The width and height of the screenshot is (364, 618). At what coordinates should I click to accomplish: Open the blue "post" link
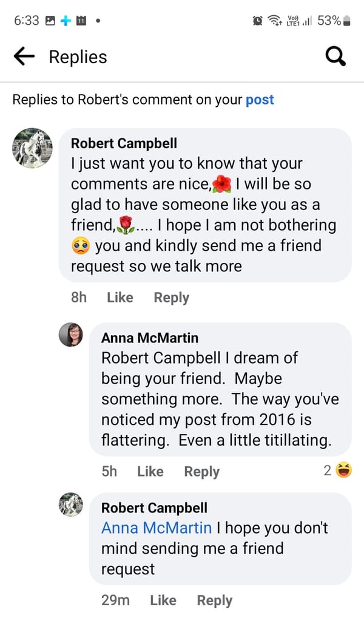[260, 100]
